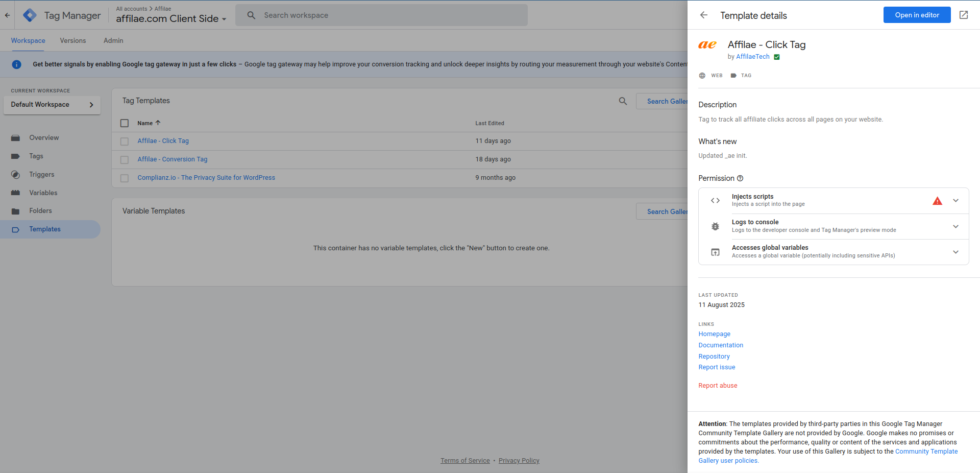Open the AffilaeTech author link
The height and width of the screenshot is (473, 980).
752,57
